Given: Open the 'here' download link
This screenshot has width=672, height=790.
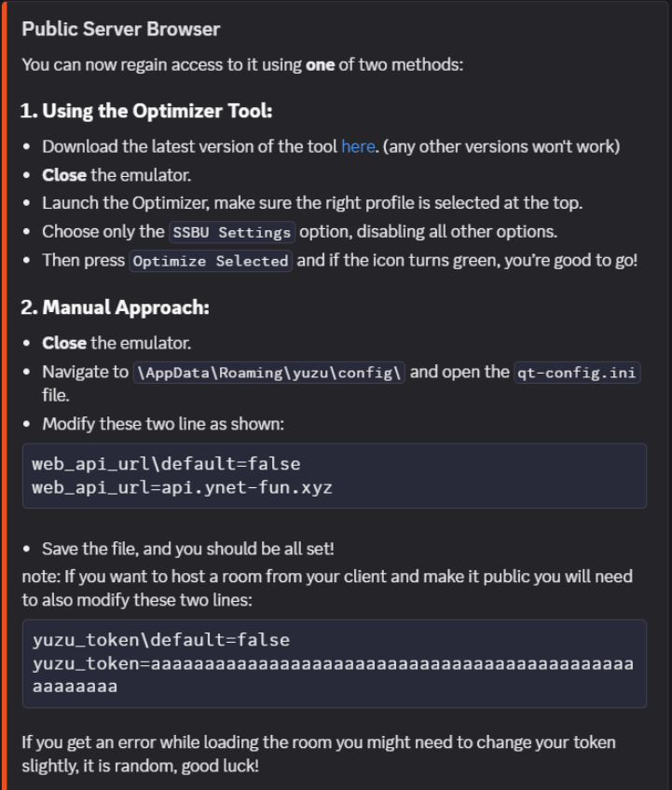Looking at the screenshot, I should coord(358,146).
